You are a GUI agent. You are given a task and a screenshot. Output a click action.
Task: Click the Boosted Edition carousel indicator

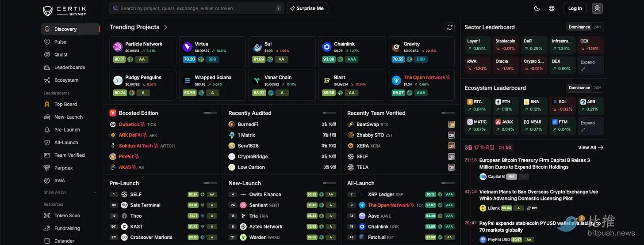coord(210,113)
